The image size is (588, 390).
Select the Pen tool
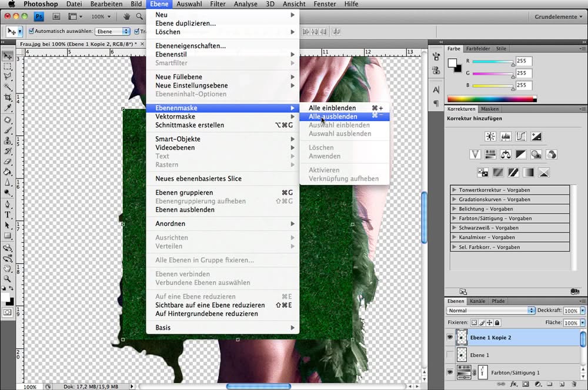tap(8, 204)
